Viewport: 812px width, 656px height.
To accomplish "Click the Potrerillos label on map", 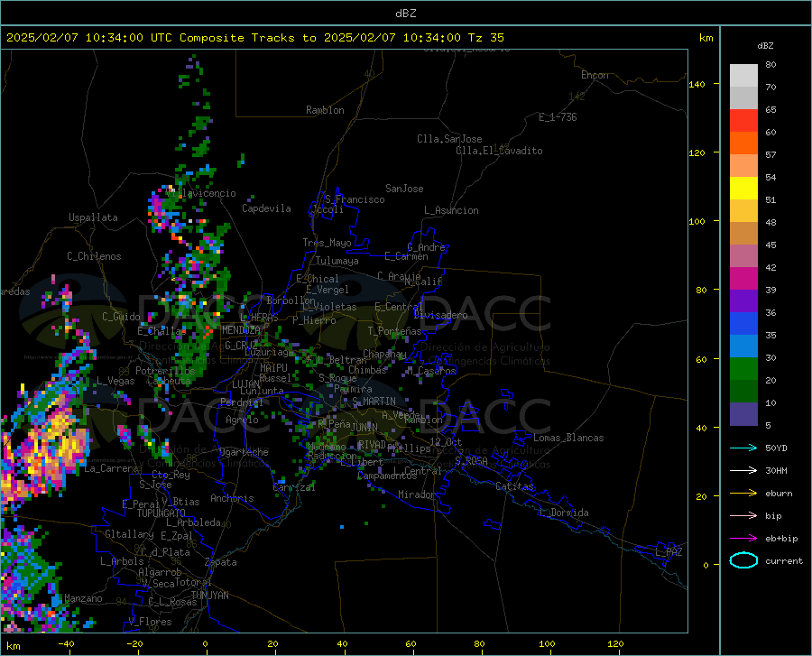I will pyautogui.click(x=165, y=371).
